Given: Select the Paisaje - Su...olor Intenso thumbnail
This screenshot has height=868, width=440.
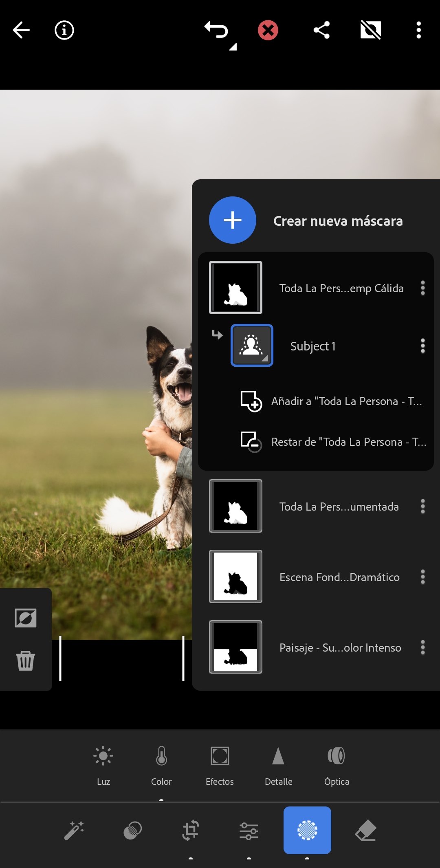Looking at the screenshot, I should pos(235,647).
